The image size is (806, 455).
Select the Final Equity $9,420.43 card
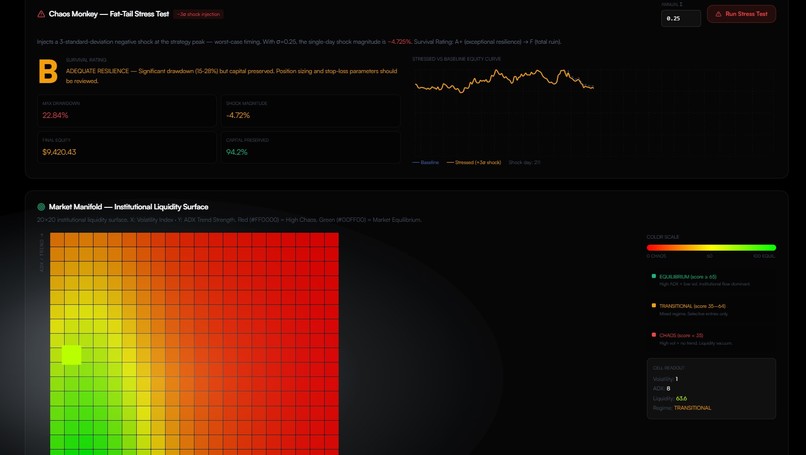[x=126, y=148]
